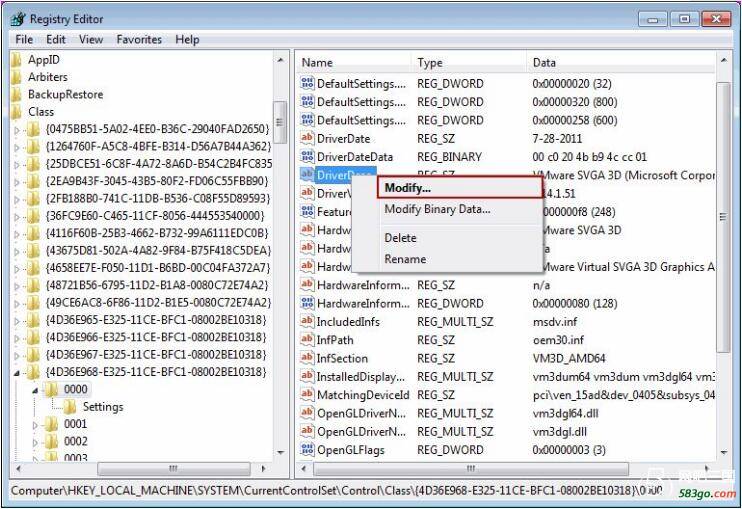Sort by the Type column header
The height and width of the screenshot is (509, 742).
469,62
